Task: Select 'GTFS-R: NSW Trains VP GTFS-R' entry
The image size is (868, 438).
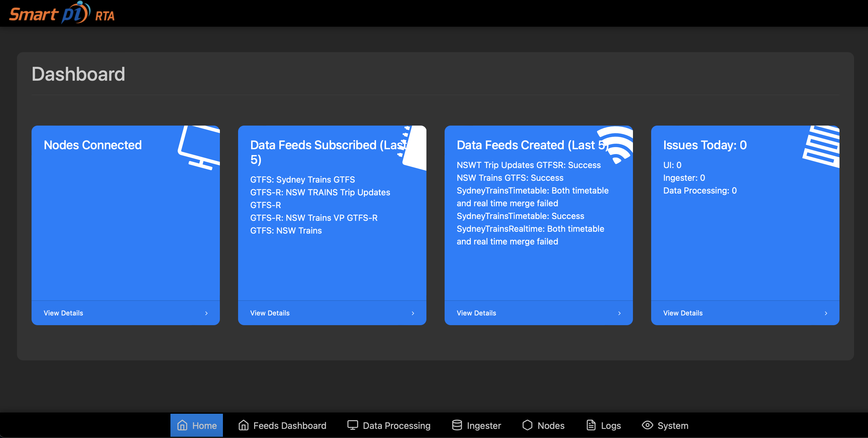Action: tap(314, 218)
